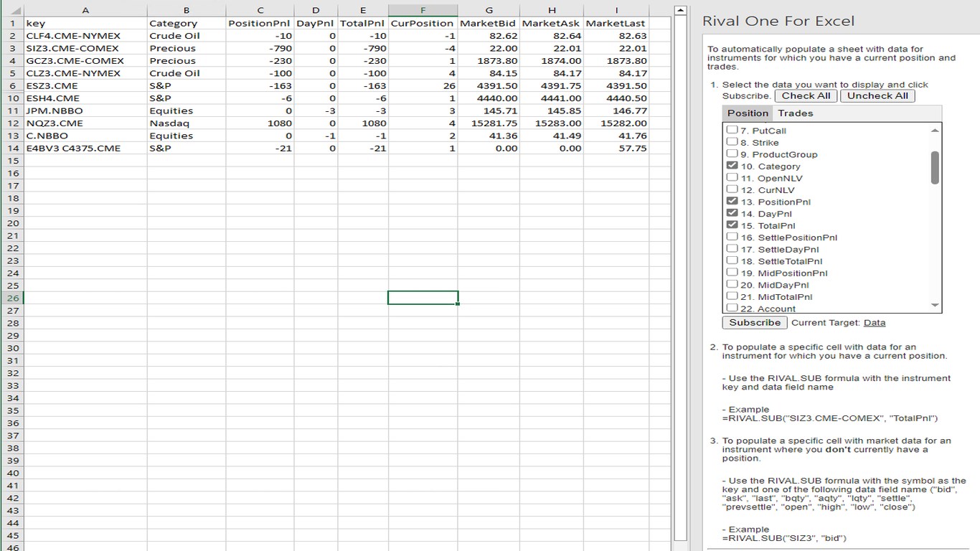Click the "Category" header cell in row 1
Image resolution: width=980 pixels, height=551 pixels.
pyautogui.click(x=187, y=24)
